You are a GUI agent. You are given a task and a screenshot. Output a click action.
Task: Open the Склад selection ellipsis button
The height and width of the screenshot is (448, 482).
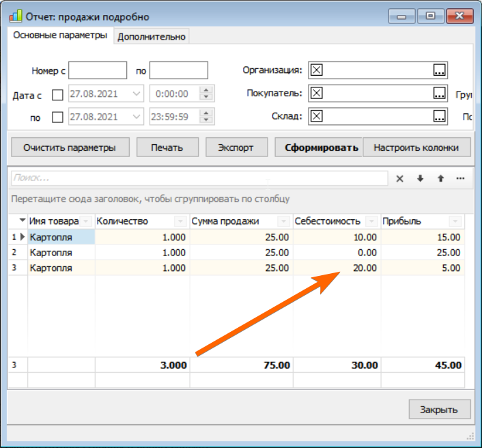pos(439,116)
